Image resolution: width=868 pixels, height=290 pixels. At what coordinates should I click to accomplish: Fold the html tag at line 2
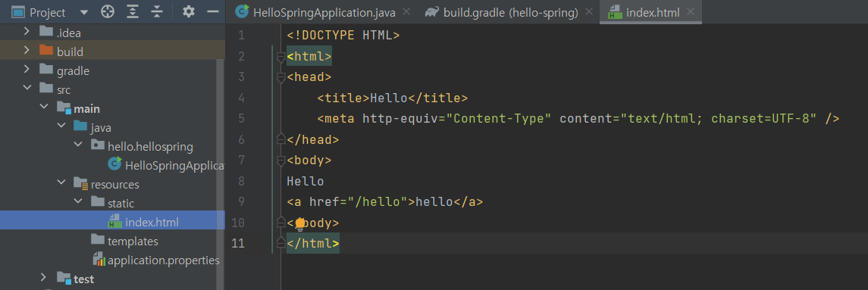coord(280,57)
